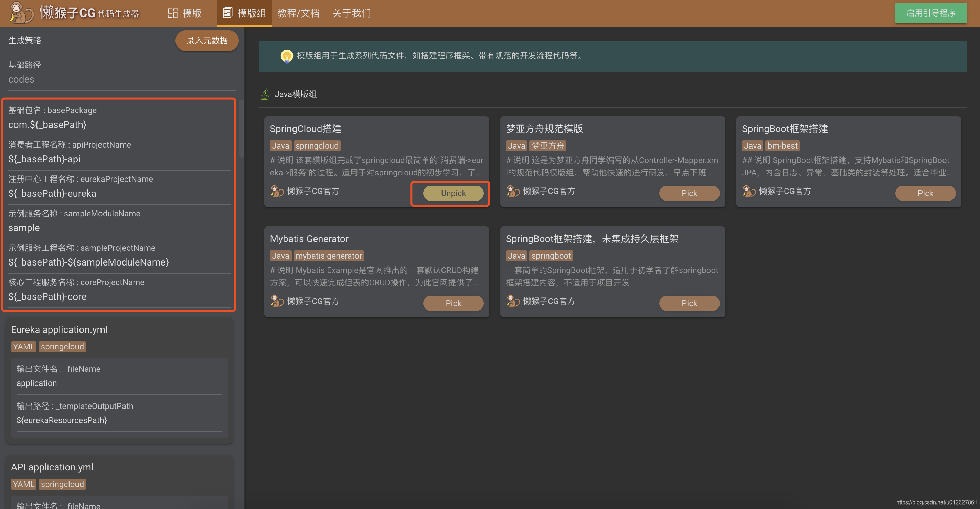Click the 录入元数据 button
The height and width of the screenshot is (509, 980).
point(207,41)
